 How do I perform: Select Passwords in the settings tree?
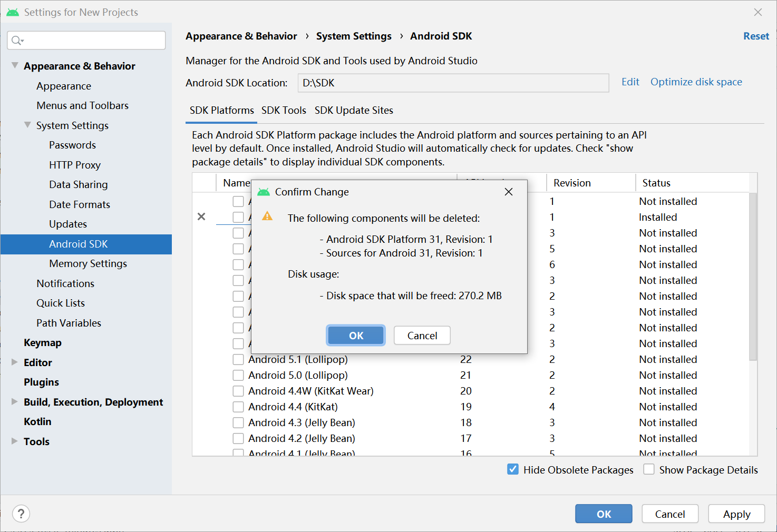72,145
